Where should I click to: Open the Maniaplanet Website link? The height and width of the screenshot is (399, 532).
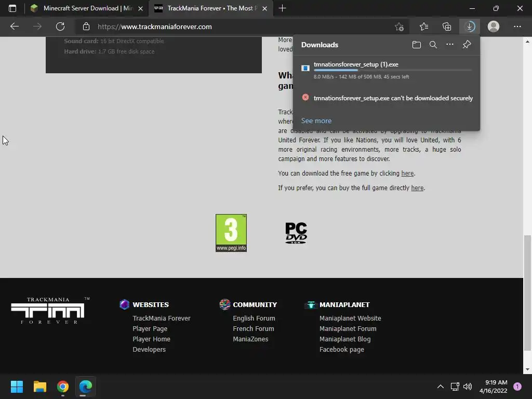pos(350,318)
